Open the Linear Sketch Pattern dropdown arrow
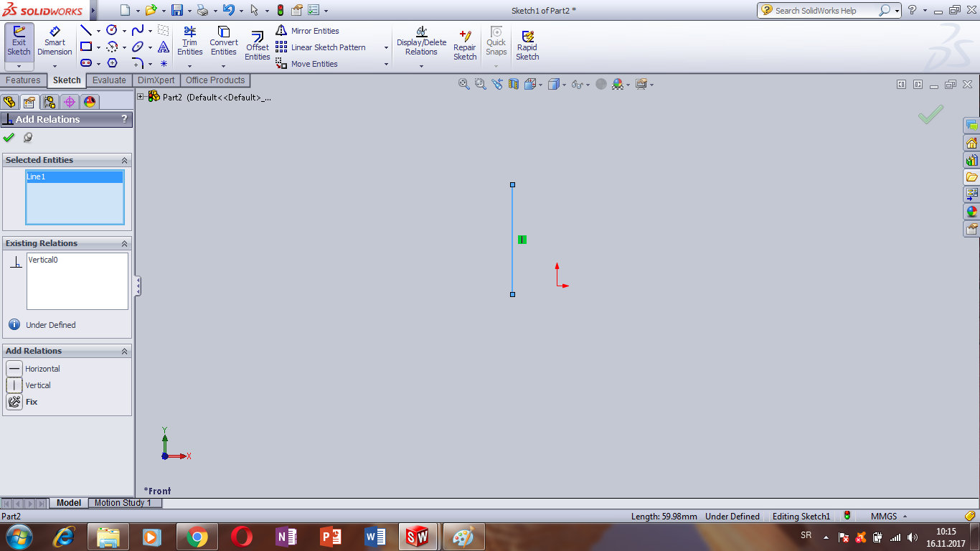 (386, 47)
